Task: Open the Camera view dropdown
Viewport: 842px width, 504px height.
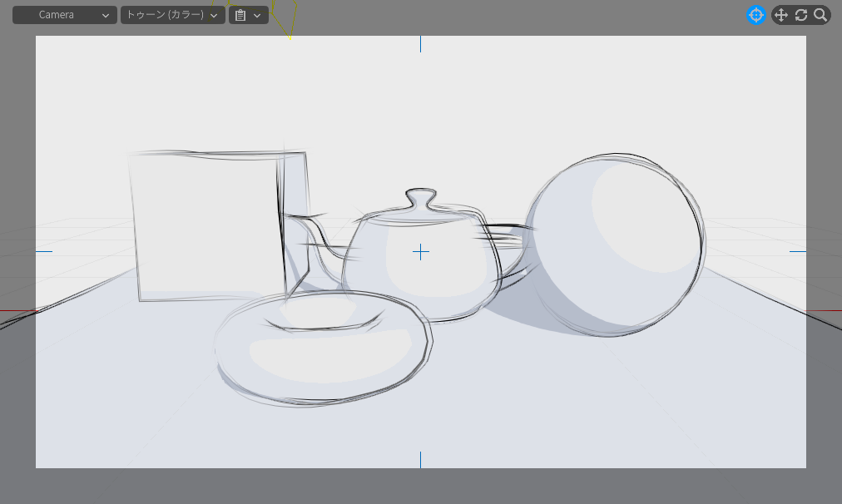Action: (65, 15)
